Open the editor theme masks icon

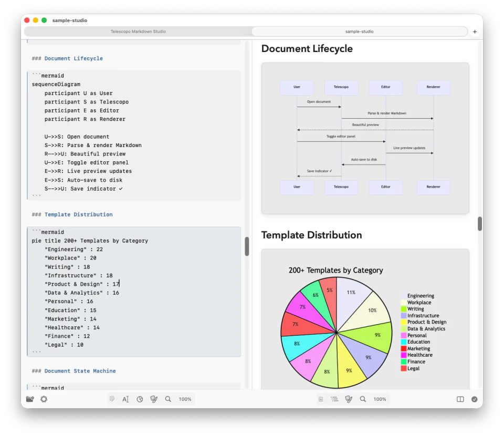coord(154,399)
